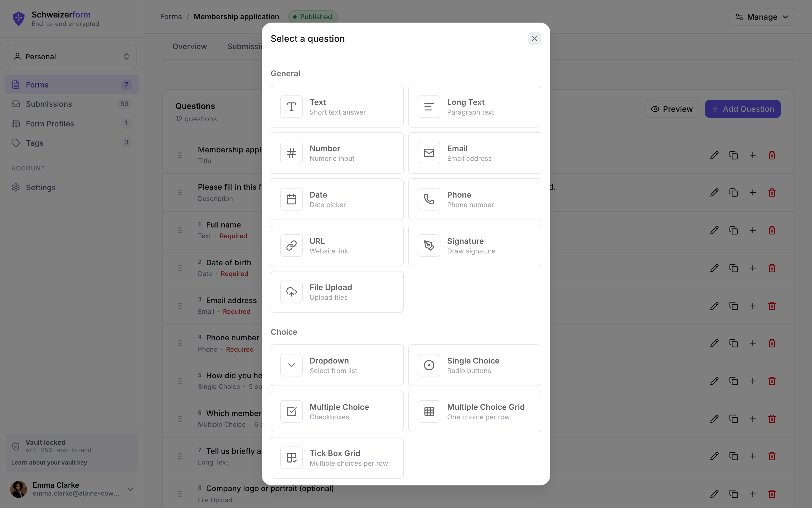Click the Add Question button

[743, 109]
